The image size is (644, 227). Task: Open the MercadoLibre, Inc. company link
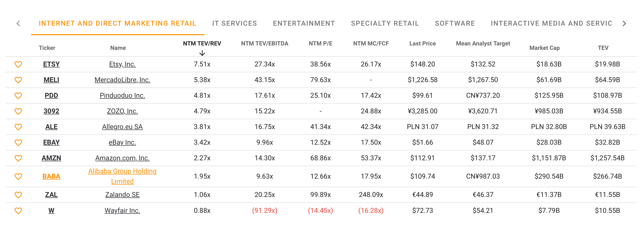[122, 80]
